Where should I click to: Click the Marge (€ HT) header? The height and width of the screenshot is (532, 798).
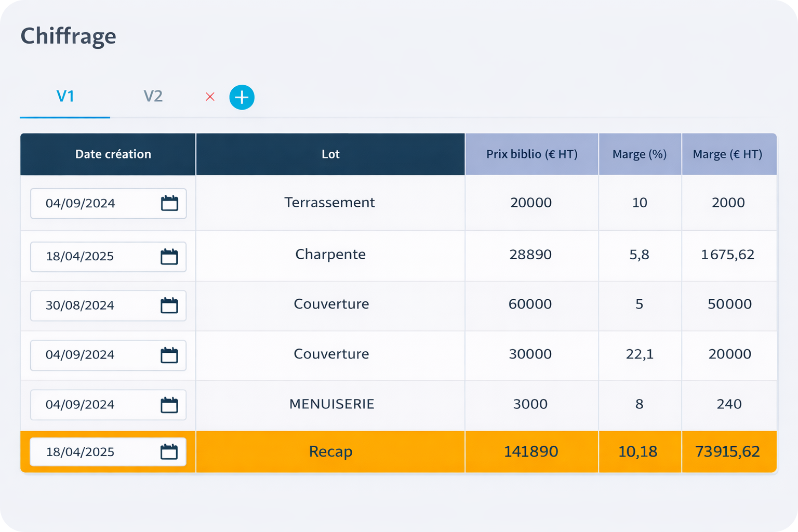[x=729, y=154]
